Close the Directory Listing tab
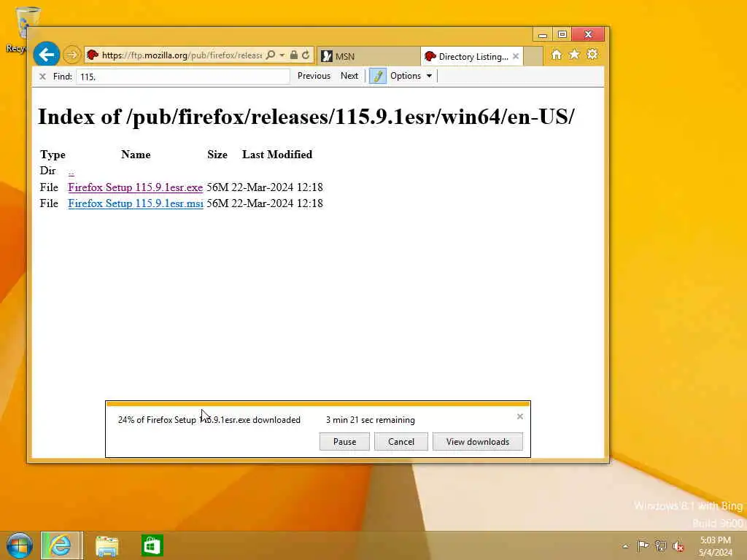This screenshot has width=747, height=560. click(516, 56)
